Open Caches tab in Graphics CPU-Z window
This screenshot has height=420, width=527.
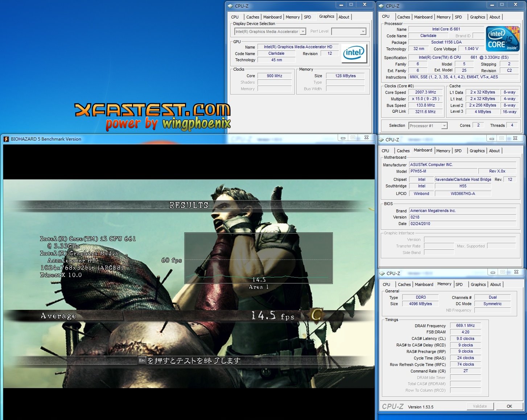[252, 17]
